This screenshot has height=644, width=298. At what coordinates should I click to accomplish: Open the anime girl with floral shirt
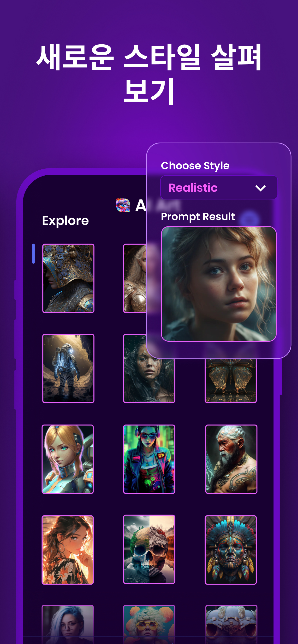coord(68,550)
